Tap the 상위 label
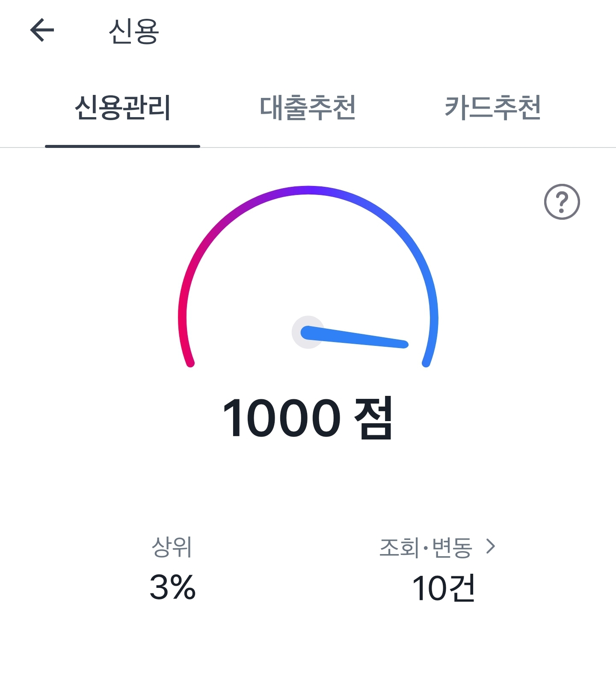Image resolution: width=616 pixels, height=696 pixels. [172, 547]
